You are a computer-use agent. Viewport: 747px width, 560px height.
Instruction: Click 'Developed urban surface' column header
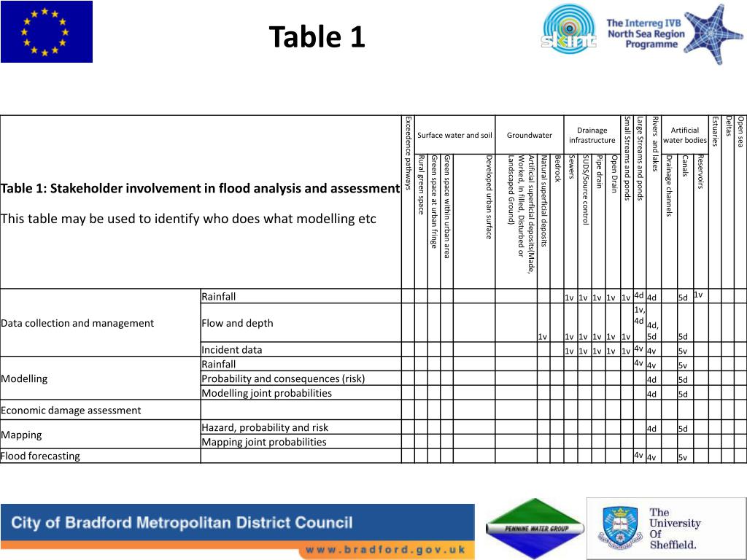488,197
